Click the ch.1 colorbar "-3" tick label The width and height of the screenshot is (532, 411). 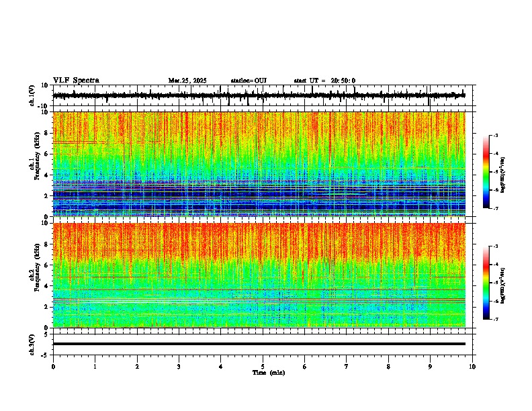tap(496, 136)
